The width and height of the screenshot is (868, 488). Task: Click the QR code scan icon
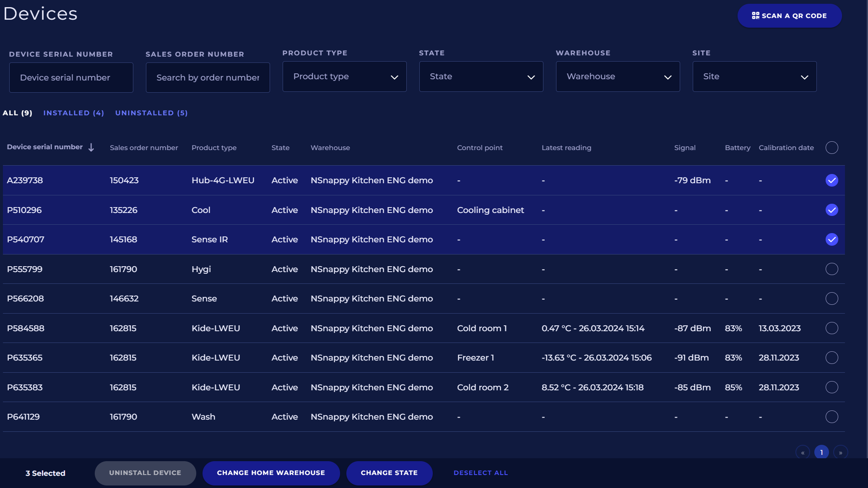pos(755,16)
